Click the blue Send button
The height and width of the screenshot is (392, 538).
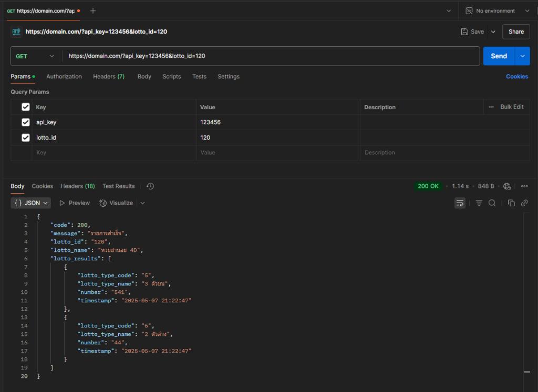pos(499,56)
